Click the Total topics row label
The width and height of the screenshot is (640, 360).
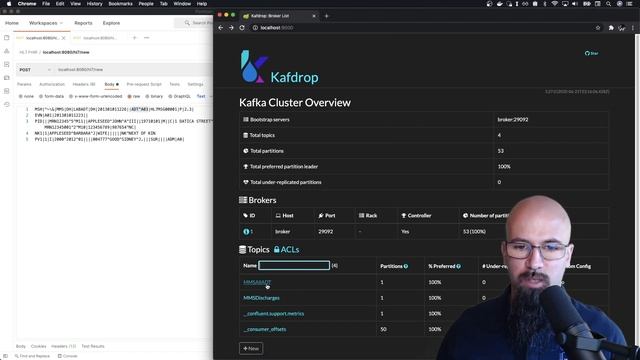click(x=259, y=135)
